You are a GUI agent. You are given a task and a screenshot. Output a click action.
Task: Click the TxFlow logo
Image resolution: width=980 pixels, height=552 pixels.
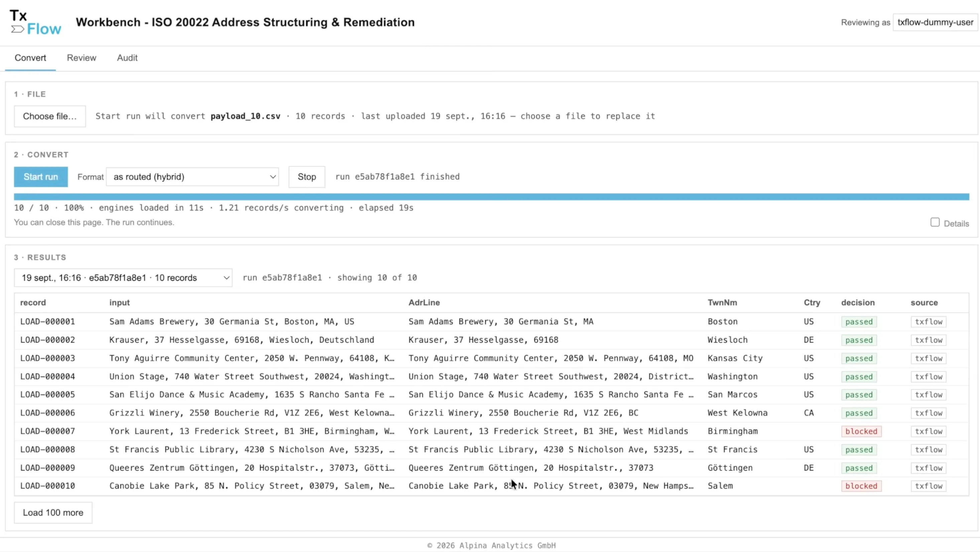point(35,22)
